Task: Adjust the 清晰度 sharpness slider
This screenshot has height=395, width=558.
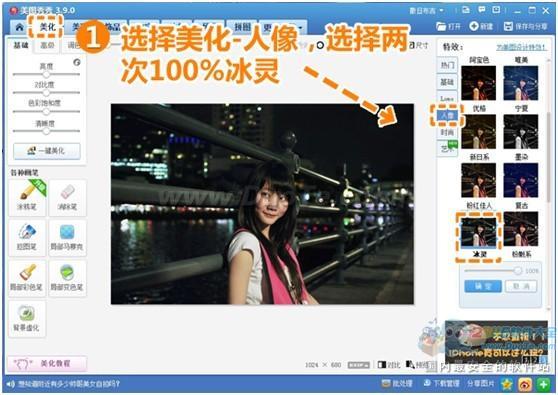Action: point(46,131)
